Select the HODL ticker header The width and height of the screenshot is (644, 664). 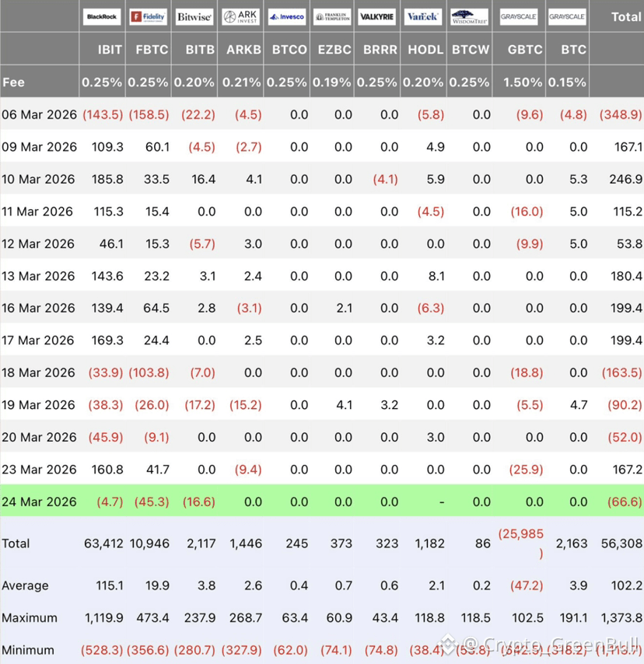[x=425, y=50]
